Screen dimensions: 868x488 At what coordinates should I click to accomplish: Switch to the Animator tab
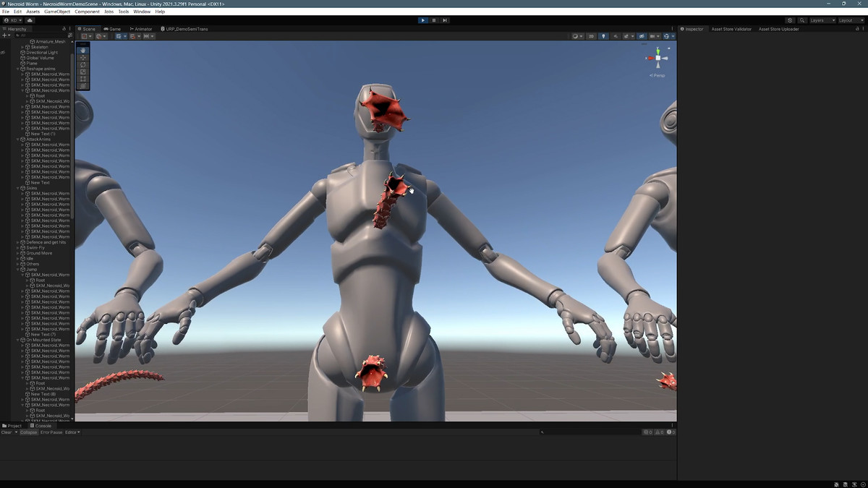coord(141,29)
